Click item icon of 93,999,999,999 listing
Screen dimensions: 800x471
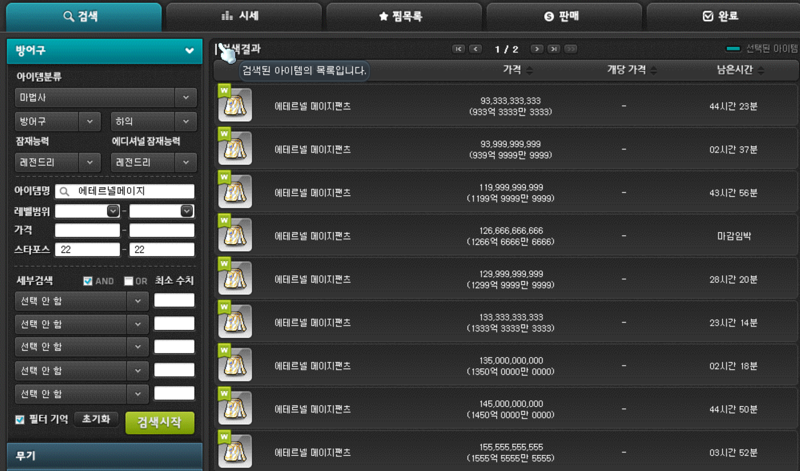[x=235, y=147]
